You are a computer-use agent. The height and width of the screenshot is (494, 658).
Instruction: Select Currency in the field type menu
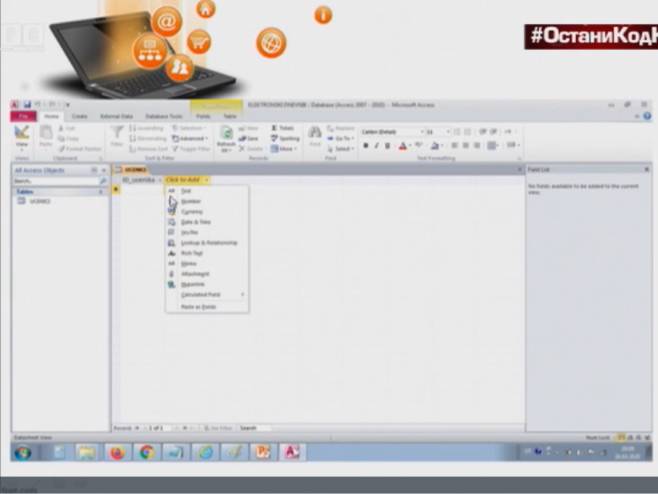tap(207, 212)
